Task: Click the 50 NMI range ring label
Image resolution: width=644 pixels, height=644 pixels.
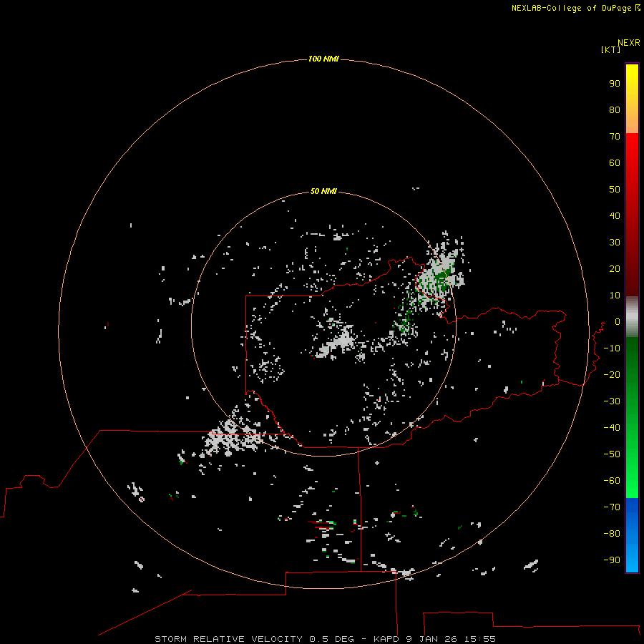Action: pyautogui.click(x=323, y=191)
